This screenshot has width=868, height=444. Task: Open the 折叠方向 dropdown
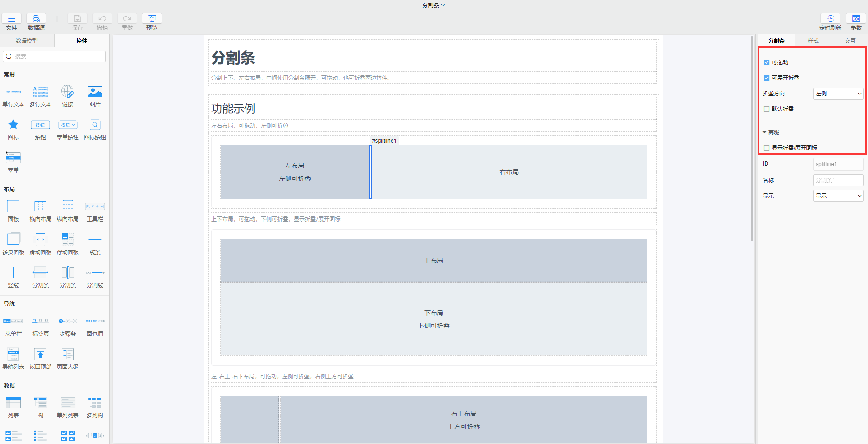coord(838,93)
